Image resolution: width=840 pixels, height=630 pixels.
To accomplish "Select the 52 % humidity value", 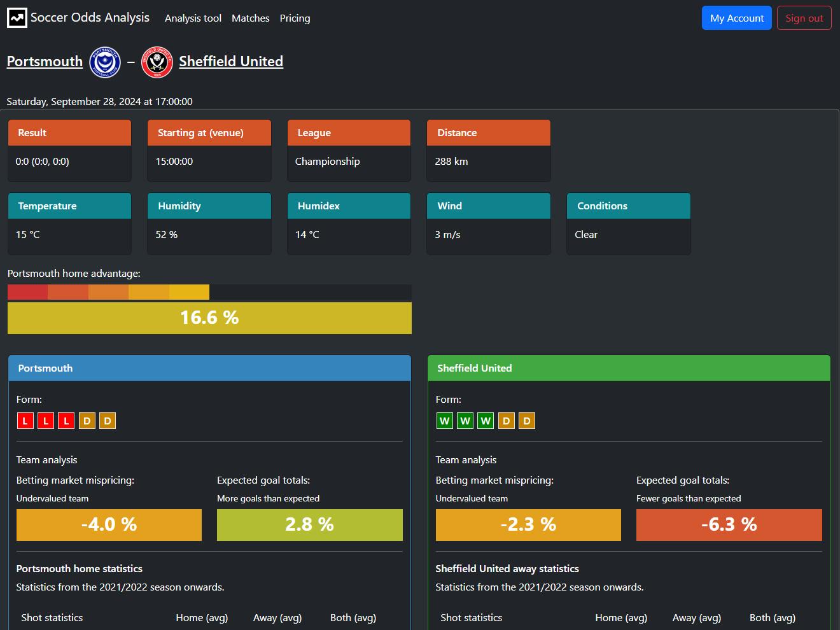I will (167, 235).
